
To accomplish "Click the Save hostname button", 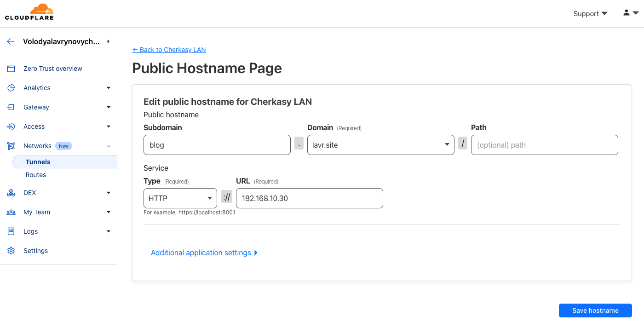I will point(595,310).
